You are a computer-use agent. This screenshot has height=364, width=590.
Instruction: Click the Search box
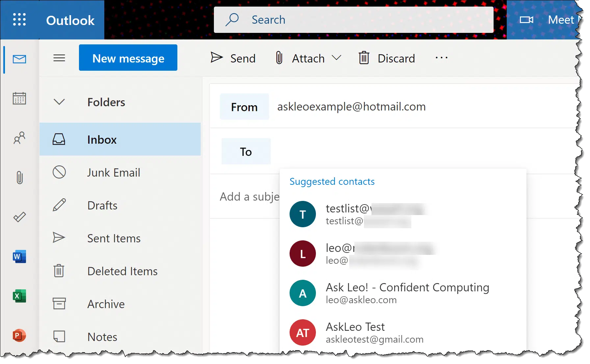pyautogui.click(x=354, y=20)
